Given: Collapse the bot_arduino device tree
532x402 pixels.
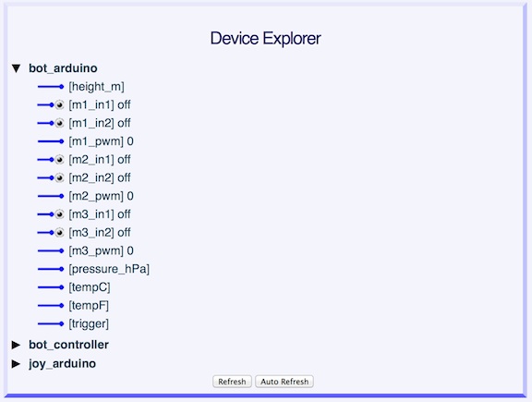Looking at the screenshot, I should click(16, 68).
